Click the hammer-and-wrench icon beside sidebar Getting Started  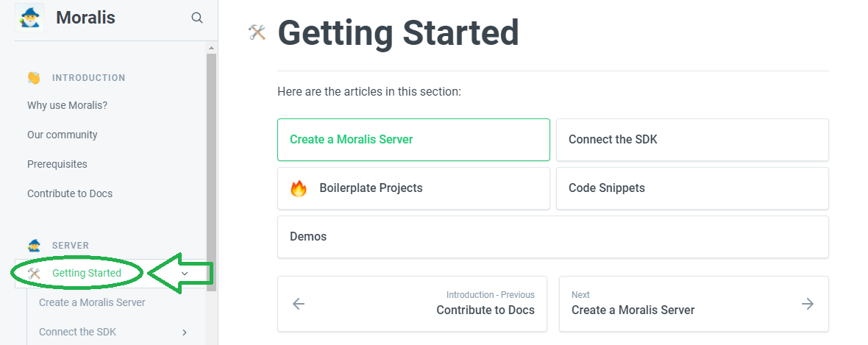click(x=34, y=273)
